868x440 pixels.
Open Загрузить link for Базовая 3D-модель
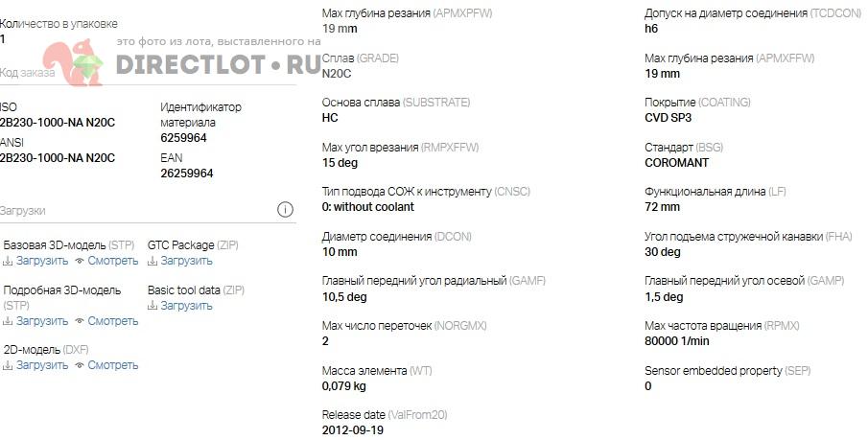42,261
